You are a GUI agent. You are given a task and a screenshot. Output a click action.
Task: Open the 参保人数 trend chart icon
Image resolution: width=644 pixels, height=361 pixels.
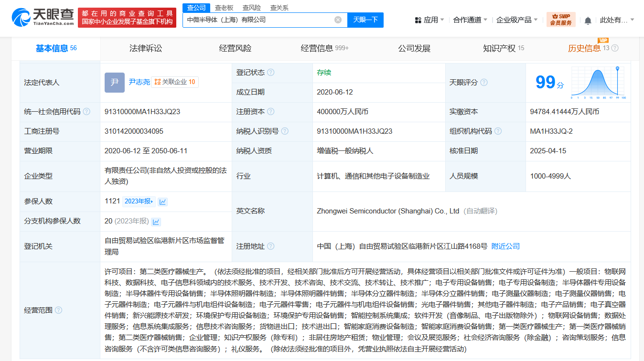(x=163, y=202)
